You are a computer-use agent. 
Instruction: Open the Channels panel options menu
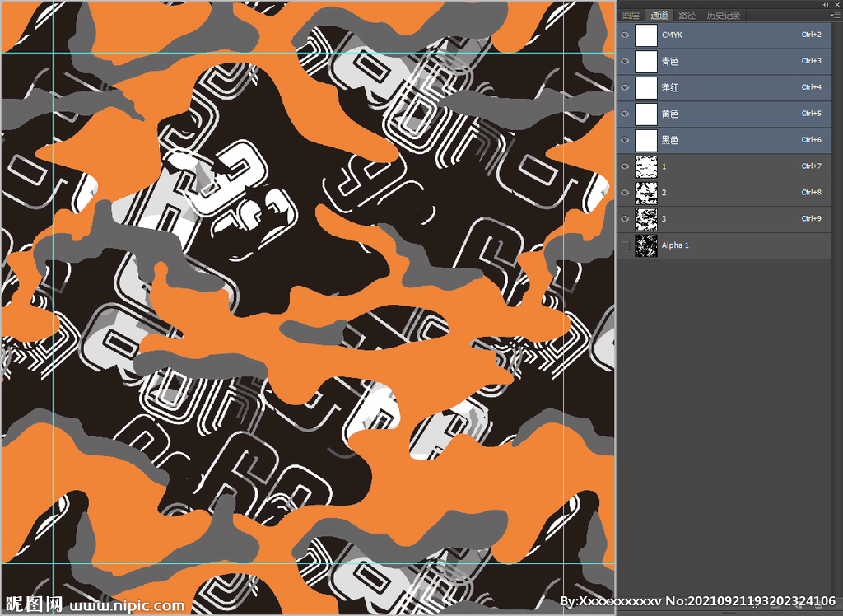(836, 16)
